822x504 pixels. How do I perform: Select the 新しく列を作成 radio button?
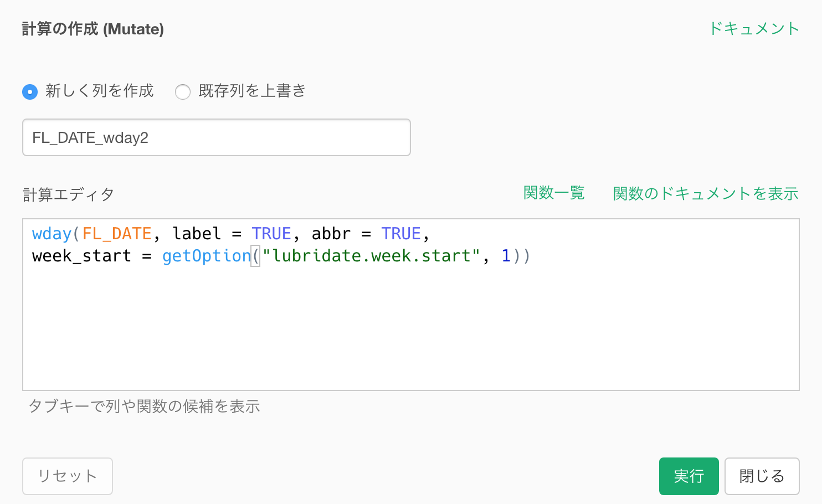coord(30,91)
